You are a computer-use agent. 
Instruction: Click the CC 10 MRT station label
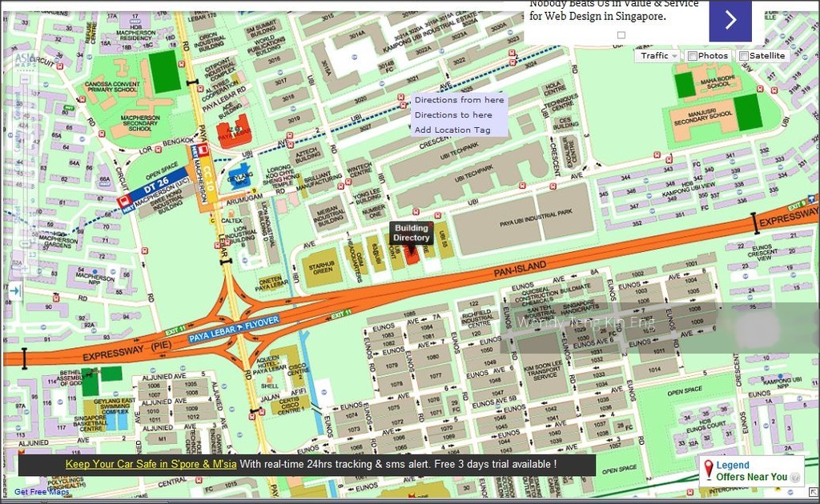207,178
